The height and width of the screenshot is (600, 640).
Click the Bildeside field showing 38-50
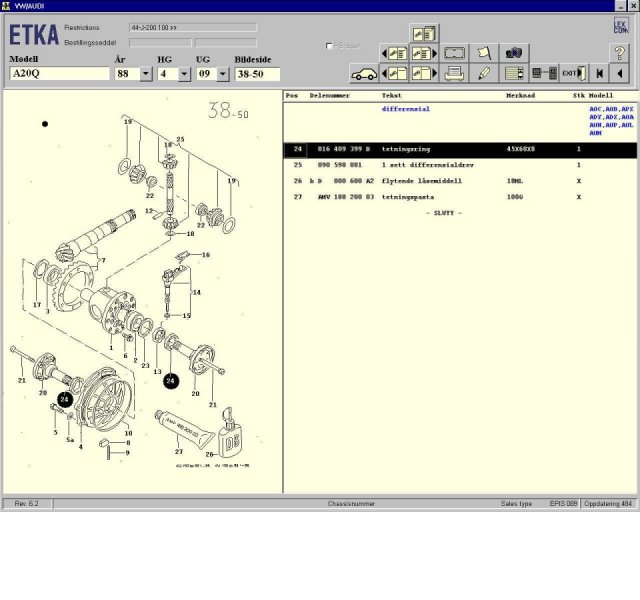[256, 74]
